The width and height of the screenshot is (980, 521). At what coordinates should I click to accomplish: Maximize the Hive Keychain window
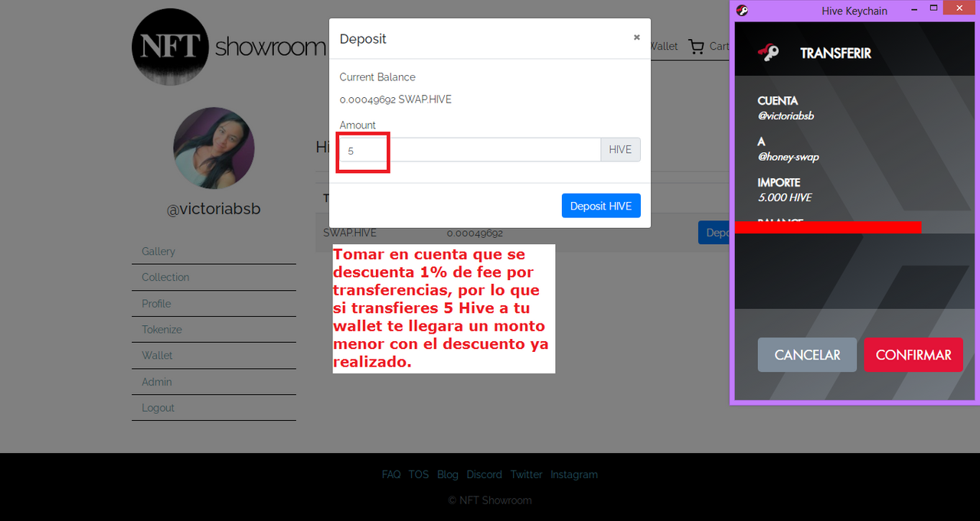[933, 9]
